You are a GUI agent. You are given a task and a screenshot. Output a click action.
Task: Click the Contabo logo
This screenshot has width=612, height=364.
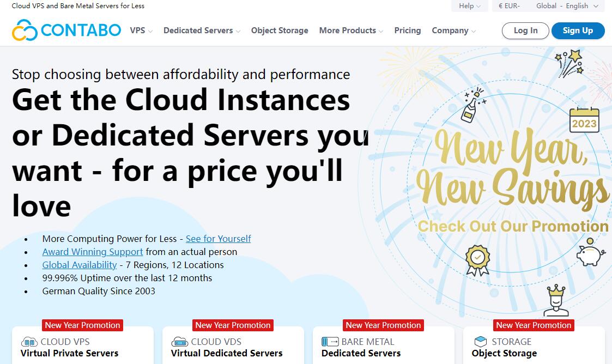pos(66,30)
